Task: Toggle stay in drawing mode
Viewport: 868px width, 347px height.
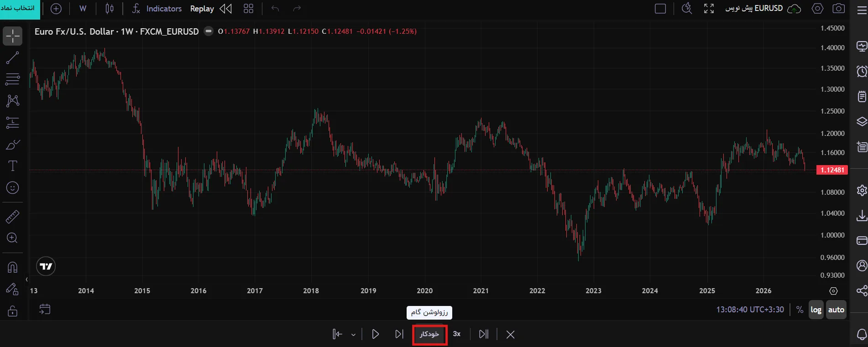Action: coord(13,289)
